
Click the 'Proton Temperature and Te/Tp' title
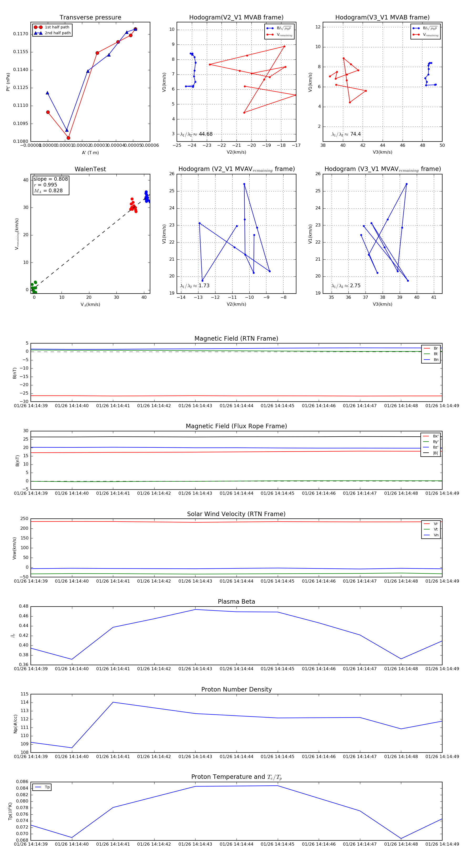[236, 777]
